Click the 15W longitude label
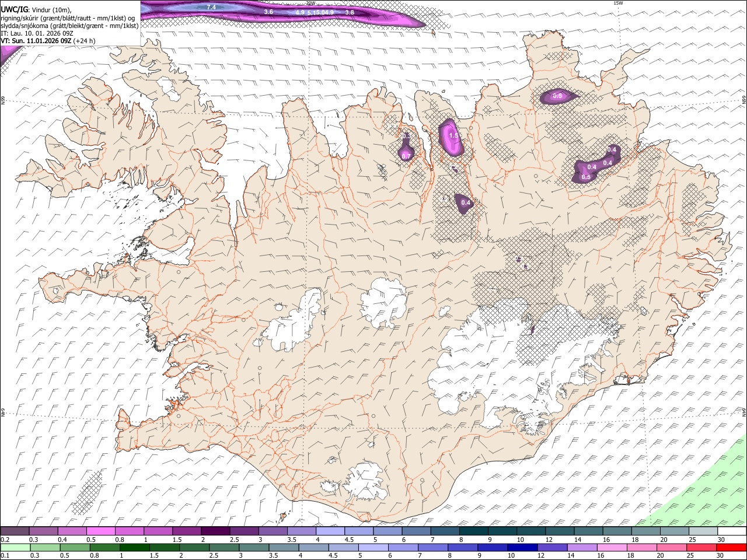The image size is (747, 560). [x=618, y=3]
